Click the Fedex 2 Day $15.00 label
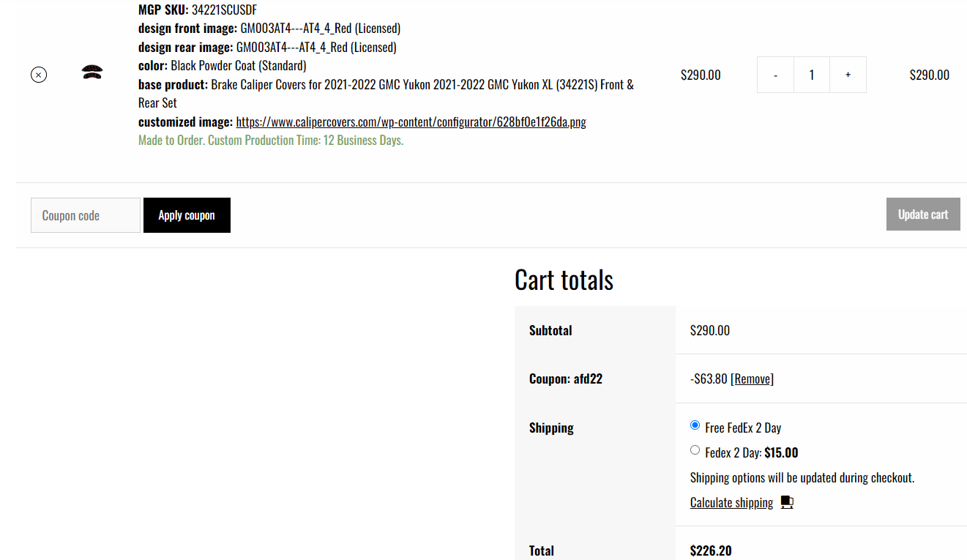Screen dimensions: 967x560 (751, 452)
